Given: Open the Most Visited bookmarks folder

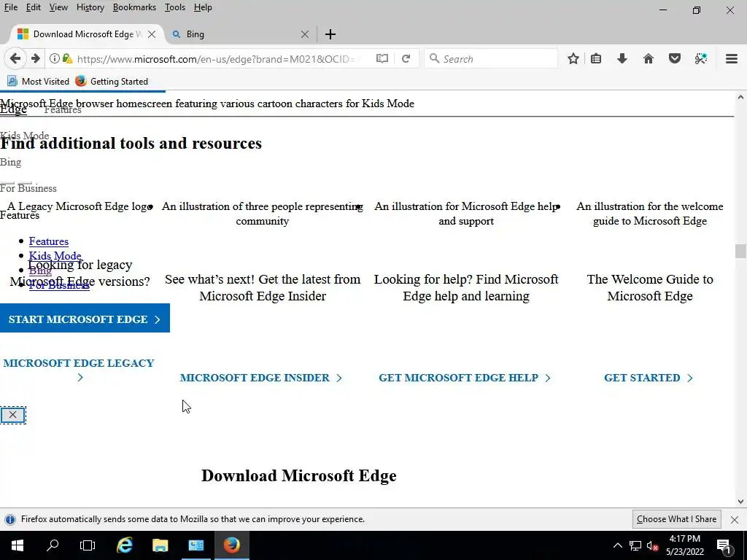Looking at the screenshot, I should coord(38,82).
